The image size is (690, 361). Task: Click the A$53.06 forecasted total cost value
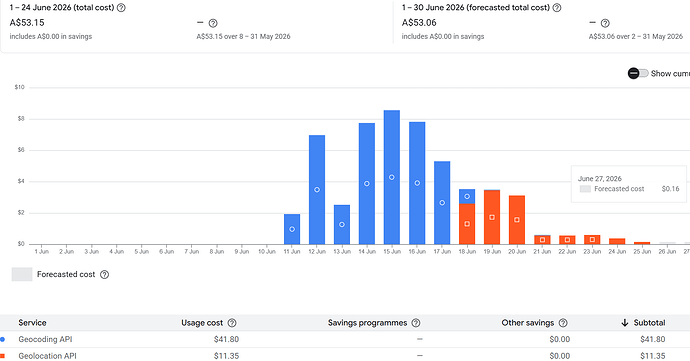tap(419, 22)
